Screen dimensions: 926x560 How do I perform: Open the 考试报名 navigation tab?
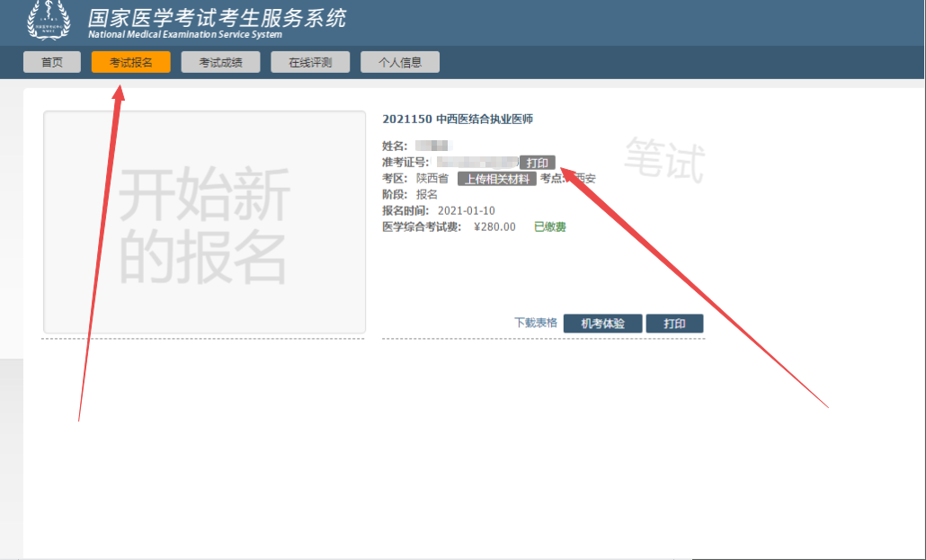[130, 62]
